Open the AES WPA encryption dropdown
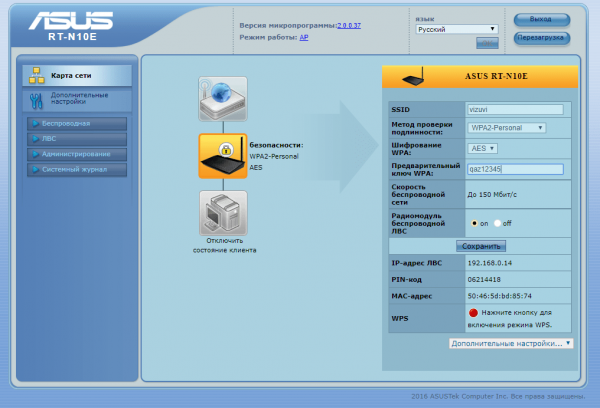This screenshot has width=600, height=408. (x=483, y=149)
